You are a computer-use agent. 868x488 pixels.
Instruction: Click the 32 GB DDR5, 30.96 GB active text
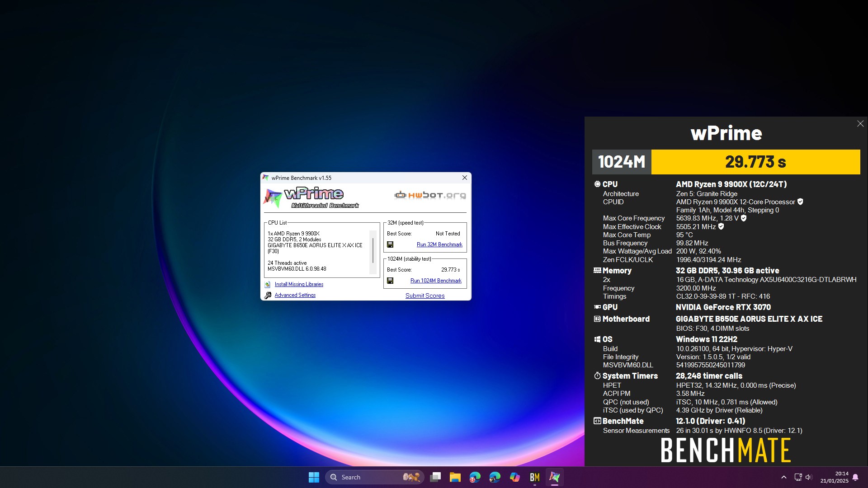(727, 270)
